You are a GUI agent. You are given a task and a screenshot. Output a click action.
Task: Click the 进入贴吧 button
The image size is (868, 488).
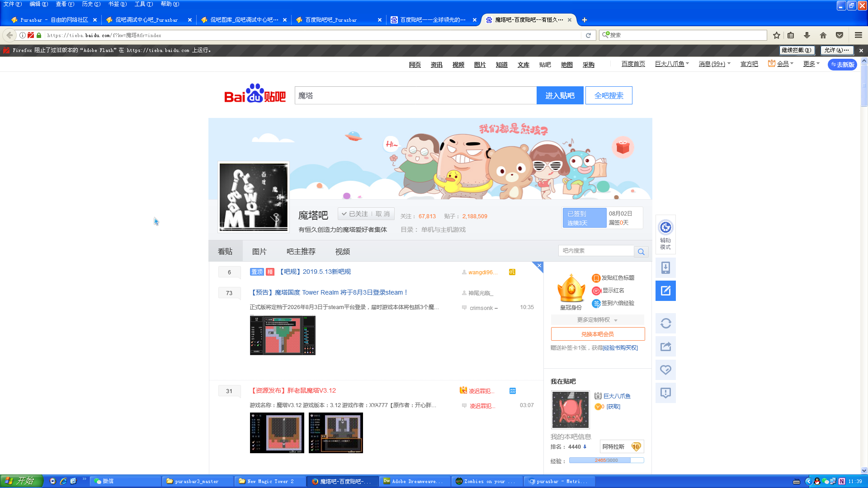tap(560, 95)
